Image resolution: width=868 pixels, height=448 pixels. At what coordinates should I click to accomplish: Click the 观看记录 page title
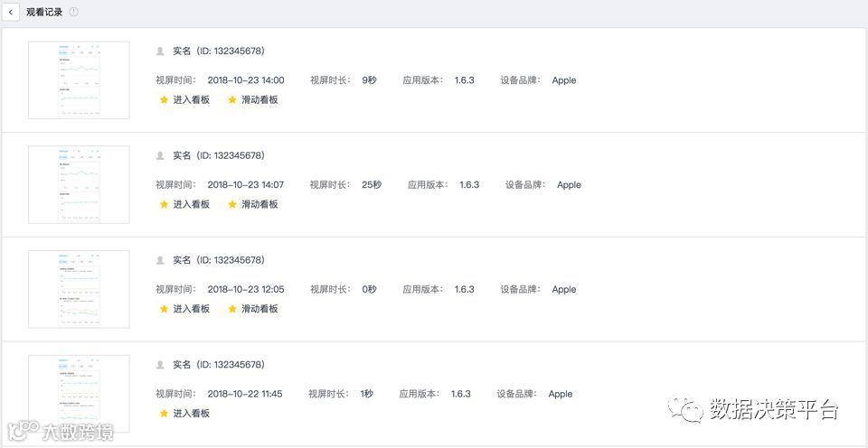(x=43, y=13)
